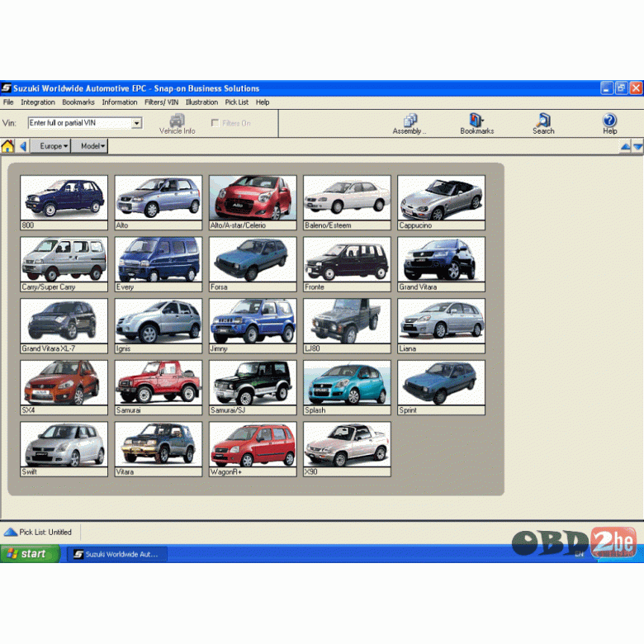Viewport: 644px width, 644px height.
Task: Select the Grand Vitara thumbnail
Action: tap(441, 264)
